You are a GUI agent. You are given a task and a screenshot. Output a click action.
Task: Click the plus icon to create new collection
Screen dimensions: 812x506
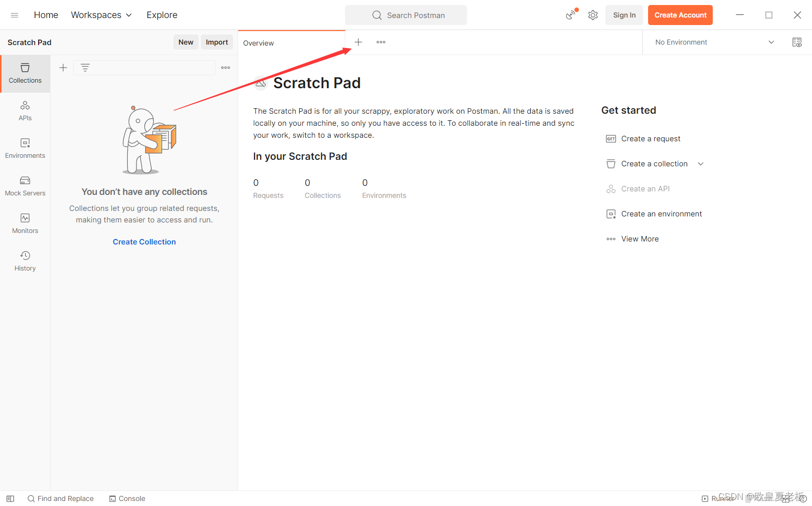(x=63, y=68)
